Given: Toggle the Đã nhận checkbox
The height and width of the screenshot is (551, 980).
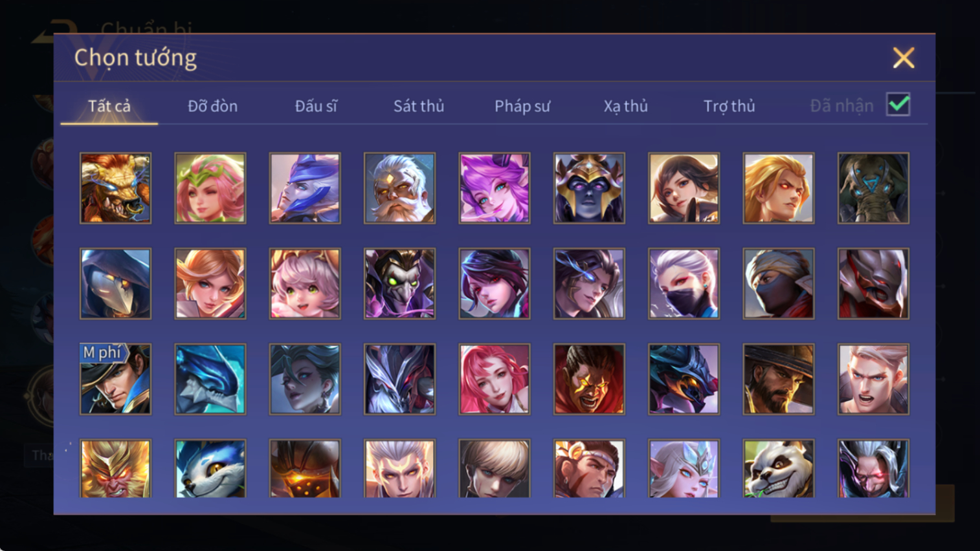Looking at the screenshot, I should click(x=898, y=105).
